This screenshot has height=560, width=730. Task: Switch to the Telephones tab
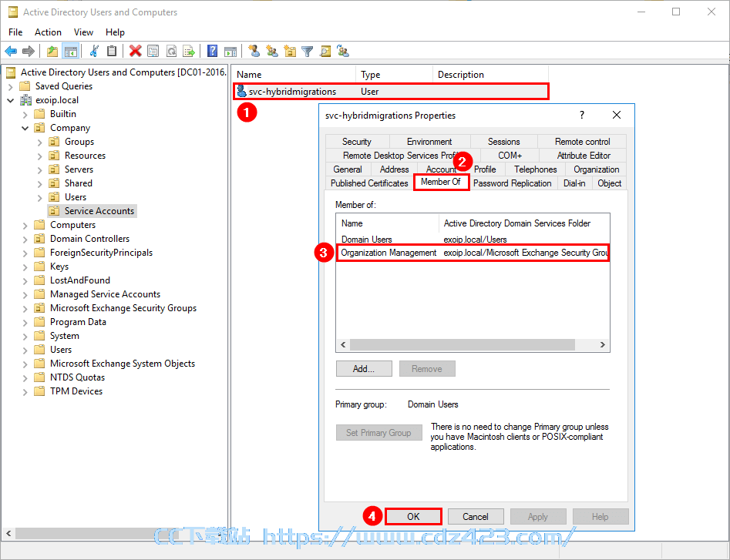coord(536,169)
